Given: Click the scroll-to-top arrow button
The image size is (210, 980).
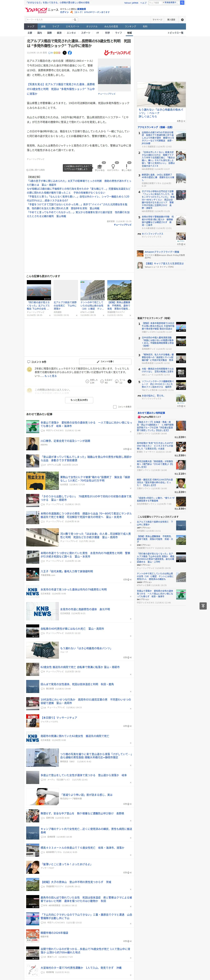Looking at the screenshot, I should (203, 606).
